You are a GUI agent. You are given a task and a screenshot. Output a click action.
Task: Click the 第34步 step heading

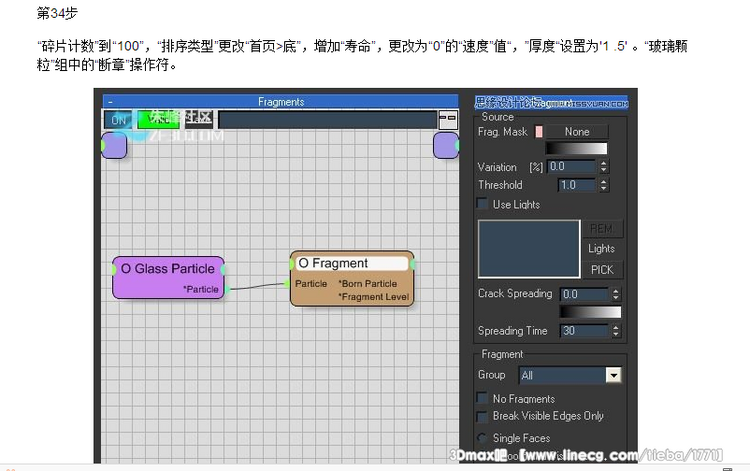tap(57, 13)
